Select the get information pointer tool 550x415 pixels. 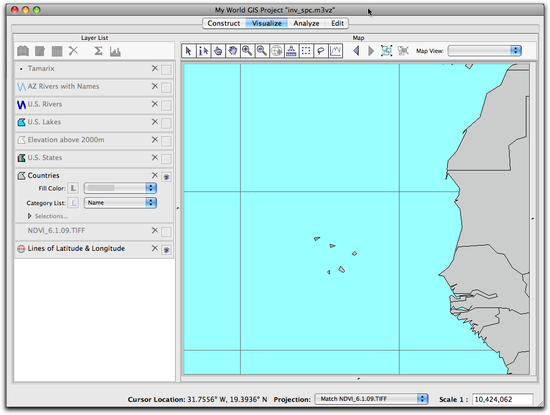203,51
